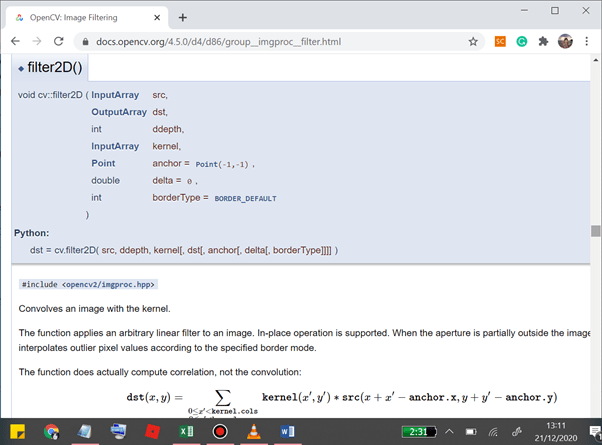Open the Grammarly extension icon
602x445 pixels.
click(x=521, y=42)
